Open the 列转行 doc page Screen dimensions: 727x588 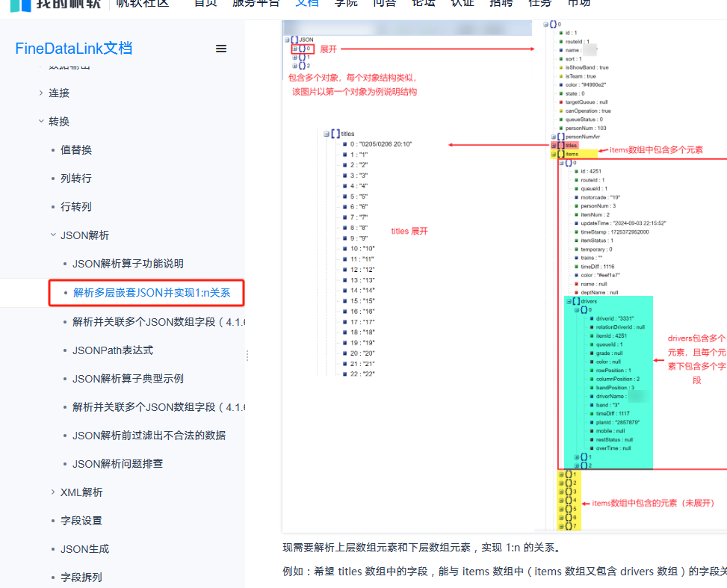(76, 178)
